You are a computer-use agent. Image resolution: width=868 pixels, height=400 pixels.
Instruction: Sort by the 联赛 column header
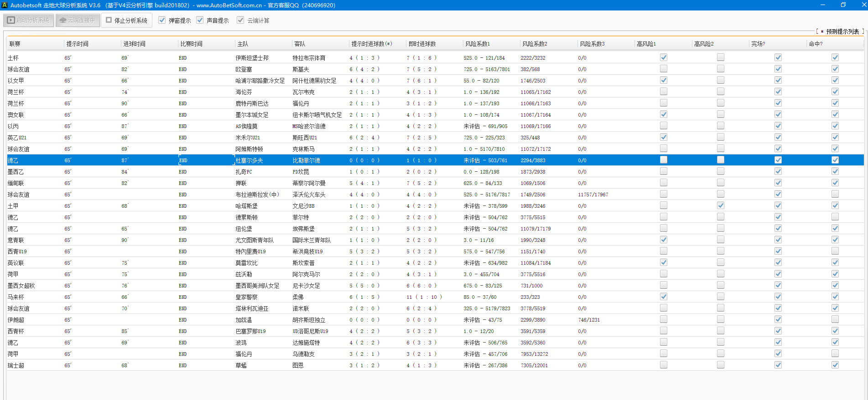coord(15,44)
